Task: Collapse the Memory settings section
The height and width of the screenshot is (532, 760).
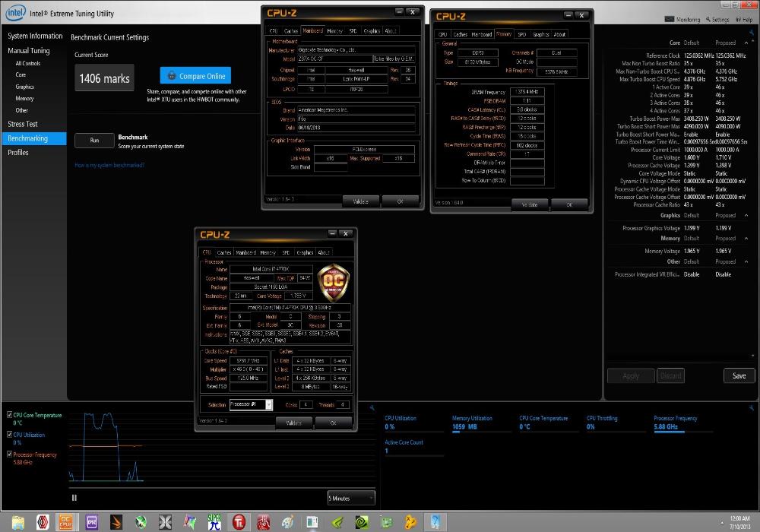Action: click(x=746, y=239)
